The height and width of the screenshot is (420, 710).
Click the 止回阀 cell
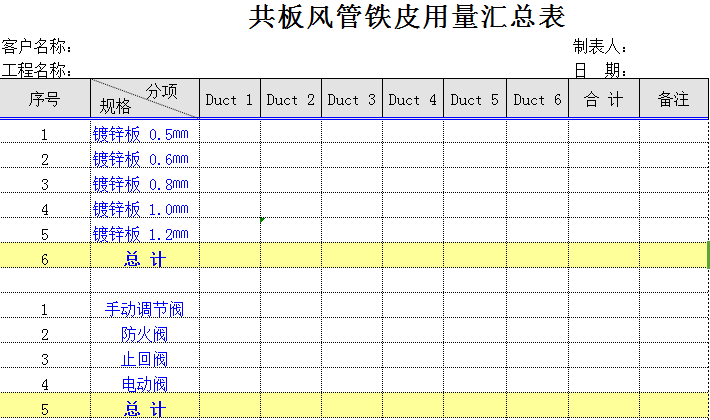[x=145, y=355]
